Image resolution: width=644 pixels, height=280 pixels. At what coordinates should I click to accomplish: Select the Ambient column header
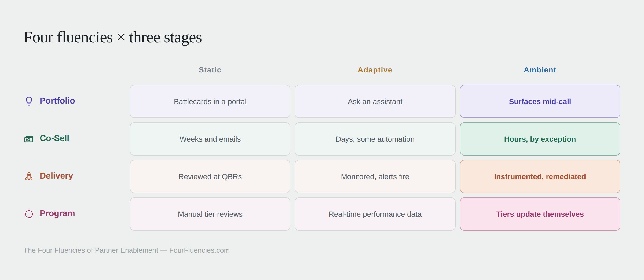coord(540,70)
